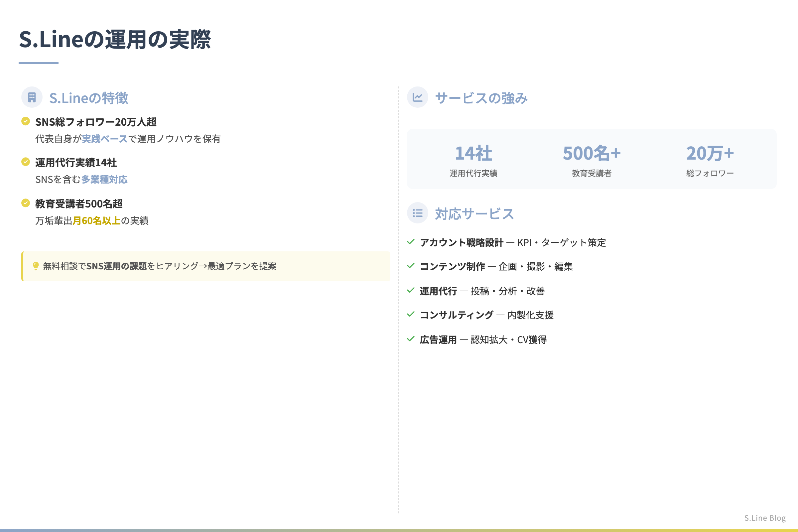Click the 500名+ statistic value
The height and width of the screenshot is (532, 798).
(592, 153)
